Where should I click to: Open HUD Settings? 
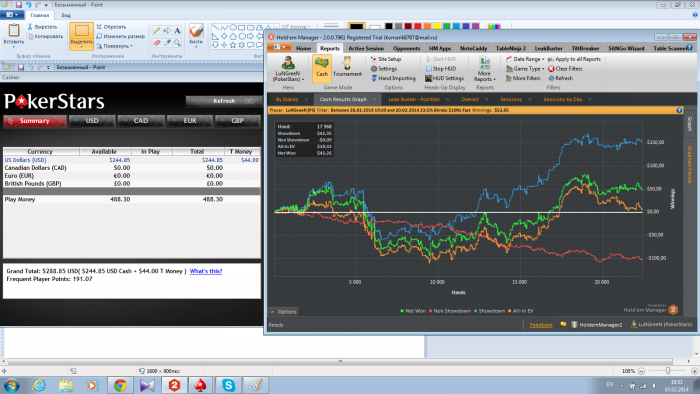(x=444, y=78)
